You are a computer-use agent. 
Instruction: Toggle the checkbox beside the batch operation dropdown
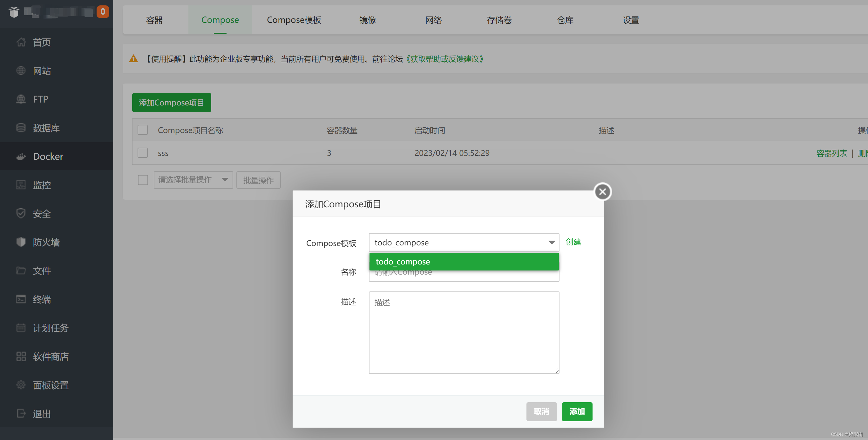[x=143, y=180]
